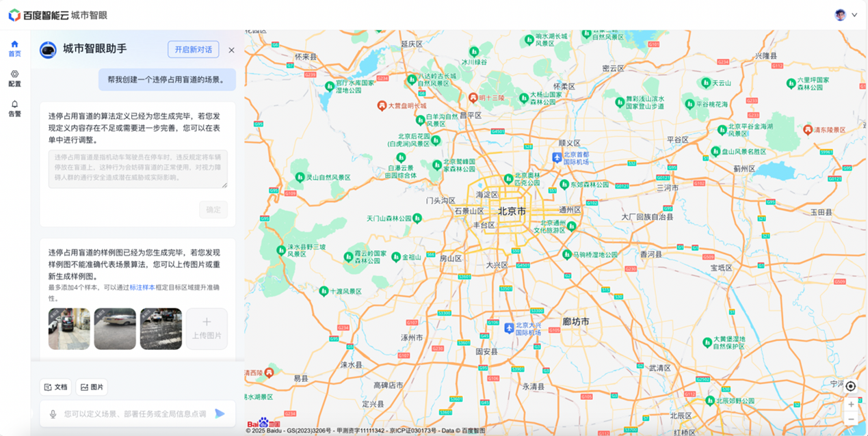868x436 pixels.
Task: Click the 文档 document attachment button
Action: tap(55, 387)
